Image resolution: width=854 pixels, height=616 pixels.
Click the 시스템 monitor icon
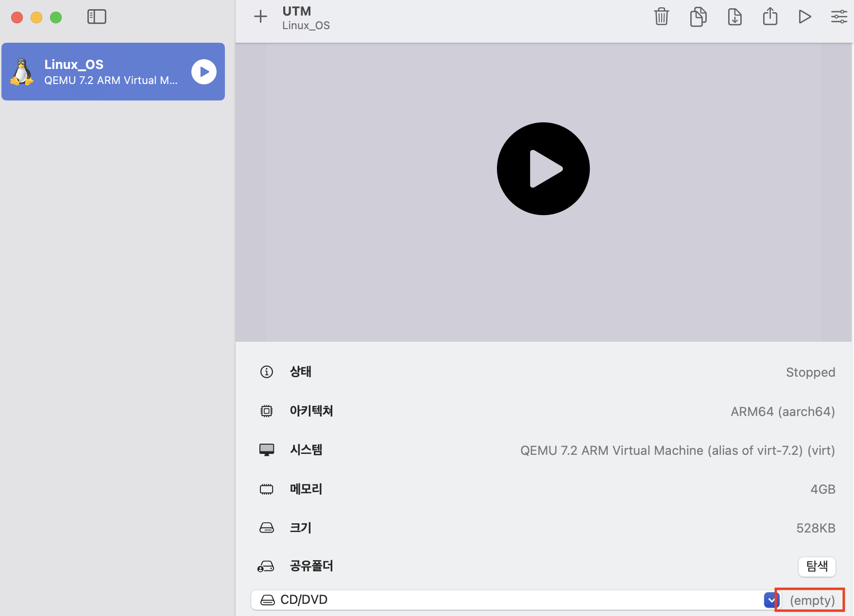click(267, 450)
